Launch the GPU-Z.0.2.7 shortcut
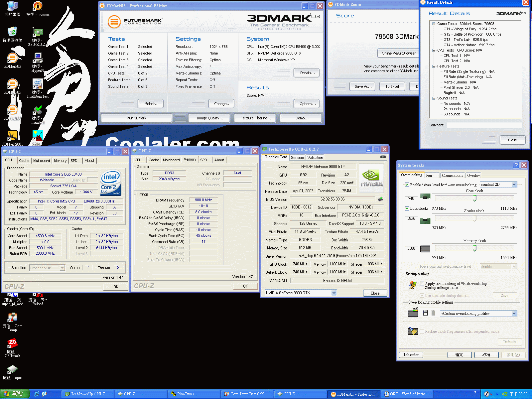The height and width of the screenshot is (399, 532). (38, 37)
